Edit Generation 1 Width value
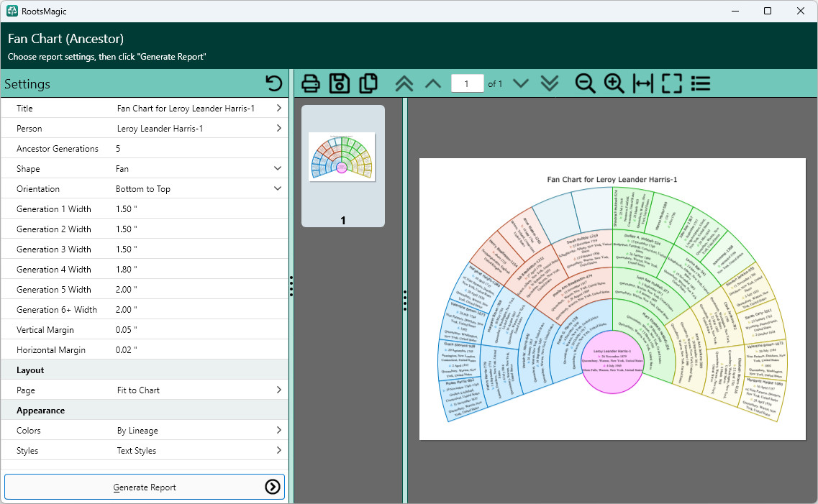The width and height of the screenshot is (818, 504). (126, 209)
